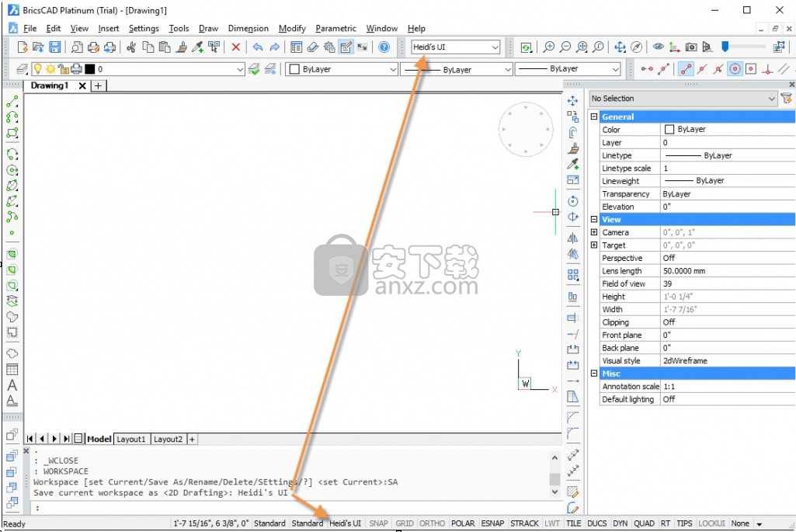Click the Move tool in the modify toolbar

click(x=572, y=100)
